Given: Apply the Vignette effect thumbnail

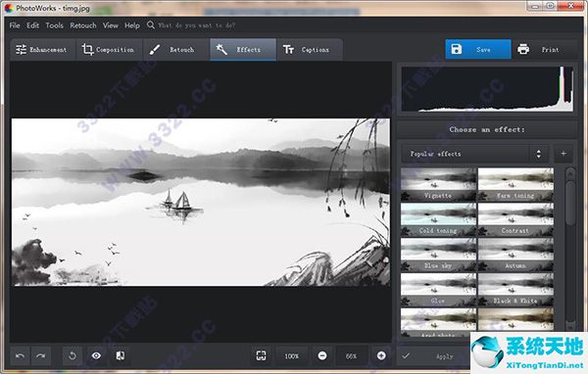Looking at the screenshot, I should point(438,184).
